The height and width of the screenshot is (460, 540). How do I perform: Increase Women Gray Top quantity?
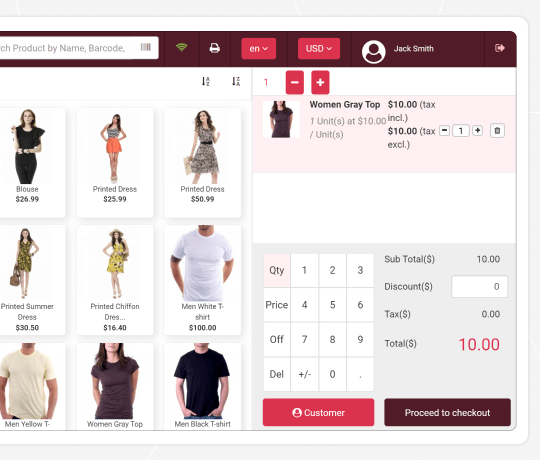[x=477, y=130]
